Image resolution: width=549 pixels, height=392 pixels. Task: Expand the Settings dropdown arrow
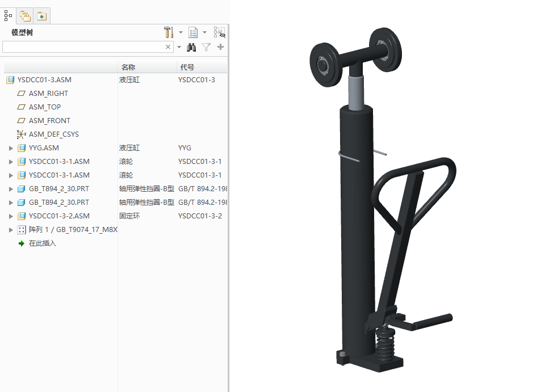coord(181,32)
